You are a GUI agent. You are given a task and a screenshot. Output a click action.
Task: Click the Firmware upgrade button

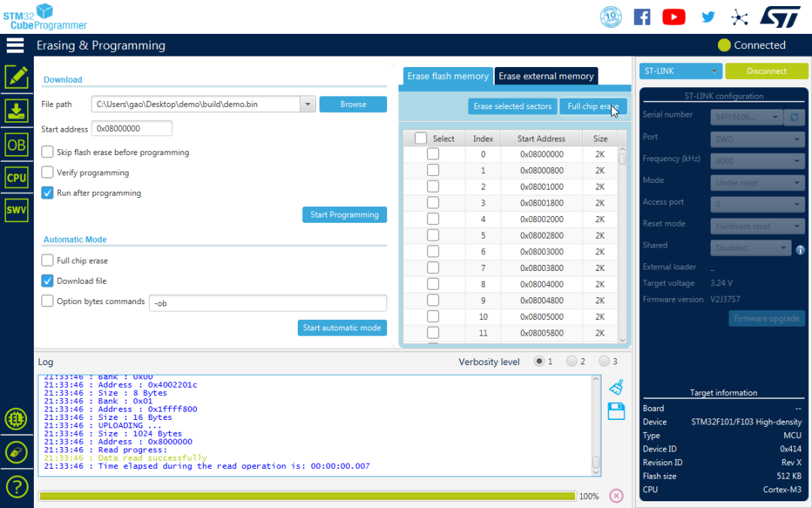point(766,318)
